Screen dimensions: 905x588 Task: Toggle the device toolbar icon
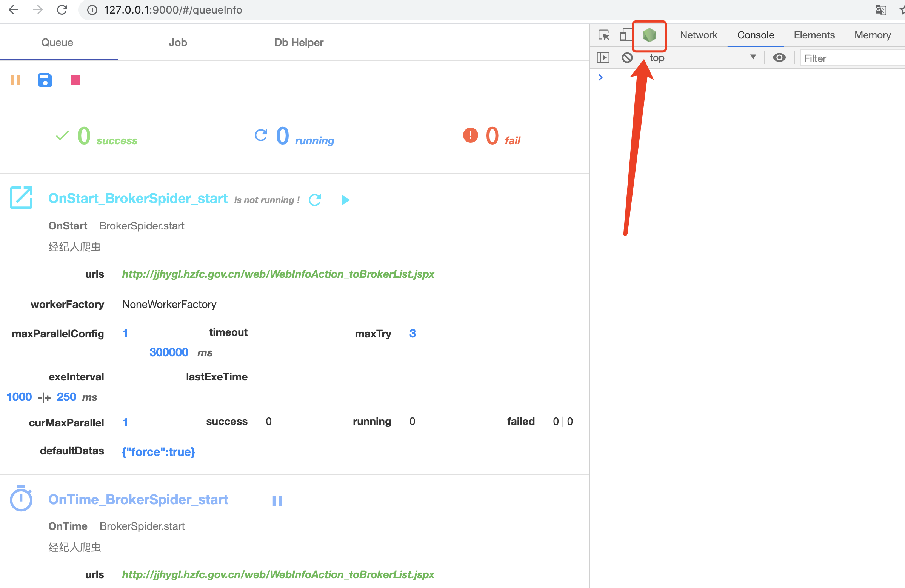pos(624,35)
